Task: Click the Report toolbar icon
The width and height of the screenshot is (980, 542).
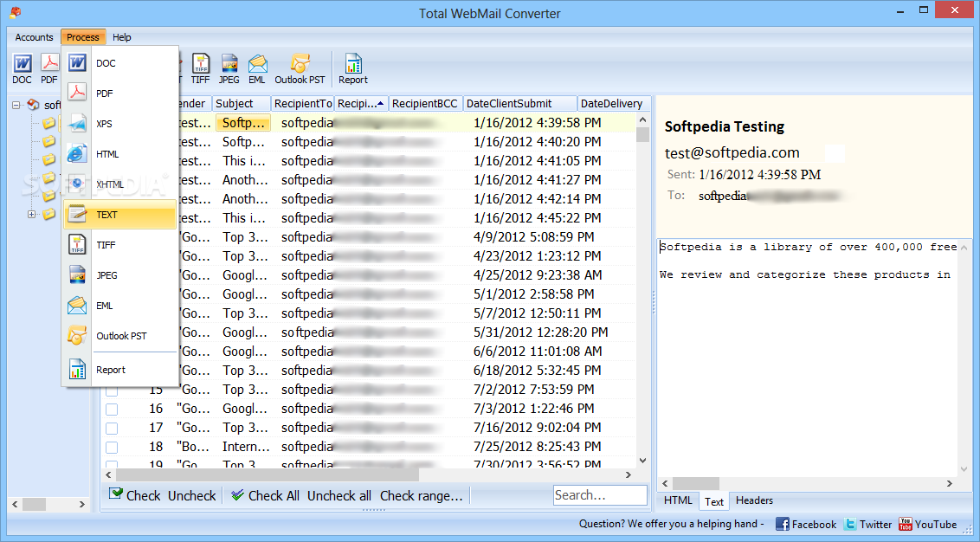Action: tap(353, 68)
